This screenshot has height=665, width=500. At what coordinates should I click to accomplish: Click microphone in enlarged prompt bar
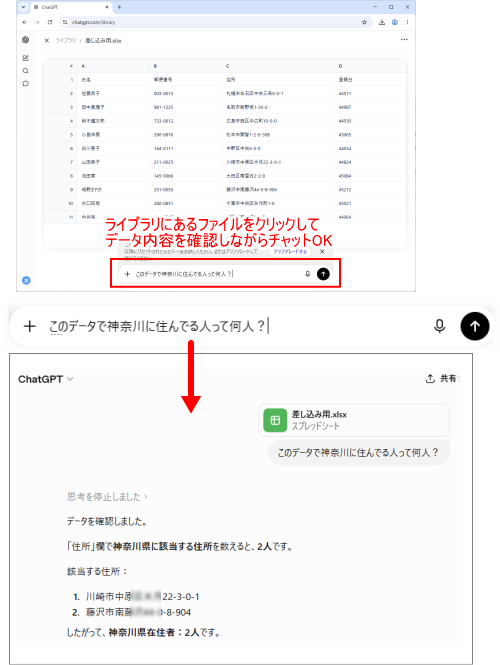coord(440,326)
